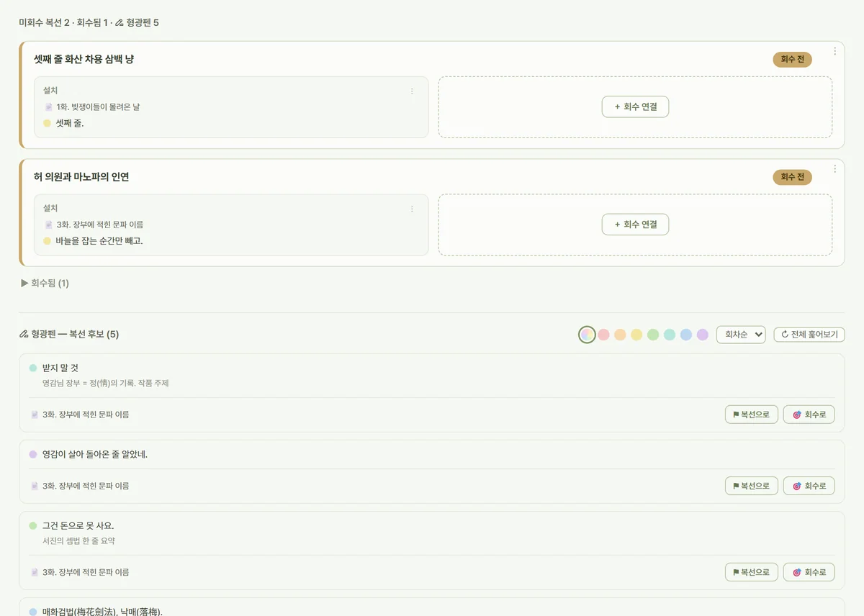Click '회수로' on the '받지 말 것' card
Image resolution: width=864 pixels, height=616 pixels.
809,415
